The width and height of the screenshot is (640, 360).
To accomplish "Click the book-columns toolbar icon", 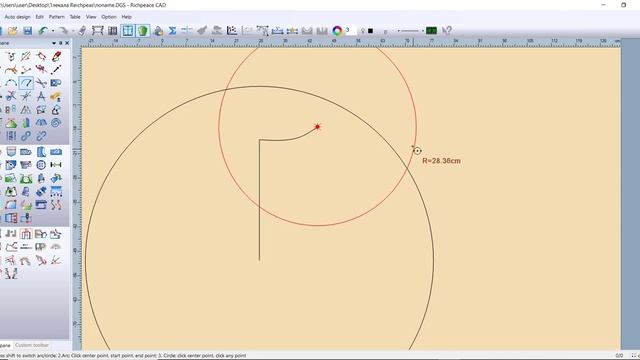I will pyautogui.click(x=113, y=31).
